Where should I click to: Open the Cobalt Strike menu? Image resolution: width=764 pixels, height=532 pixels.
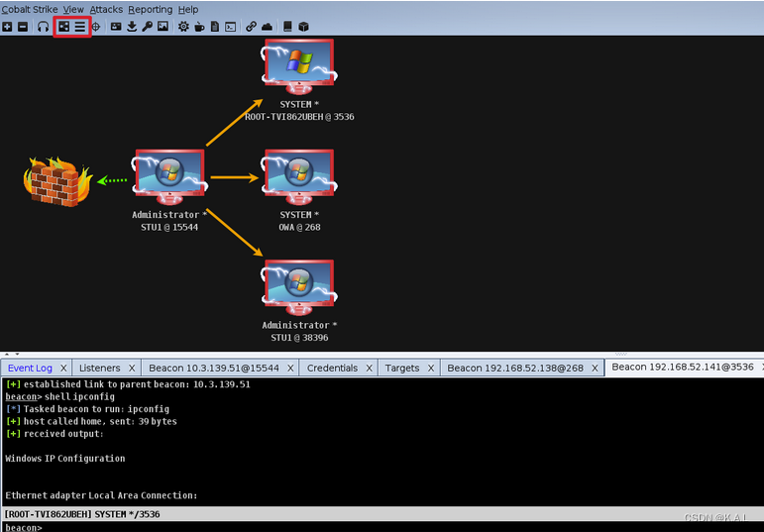click(x=30, y=9)
